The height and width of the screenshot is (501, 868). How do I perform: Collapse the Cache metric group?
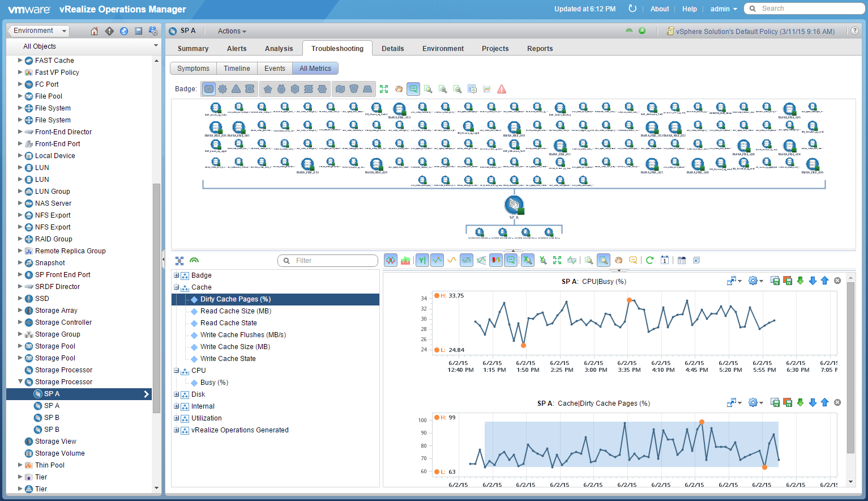177,287
